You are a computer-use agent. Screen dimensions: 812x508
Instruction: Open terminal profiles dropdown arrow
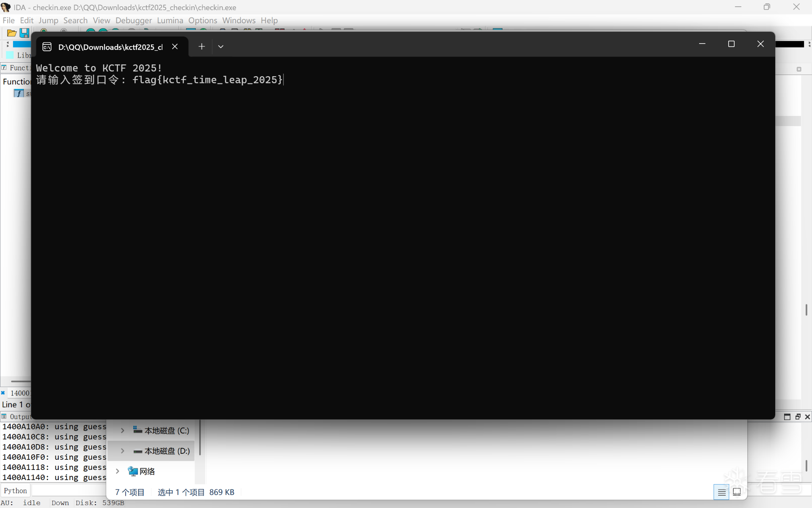pyautogui.click(x=221, y=47)
